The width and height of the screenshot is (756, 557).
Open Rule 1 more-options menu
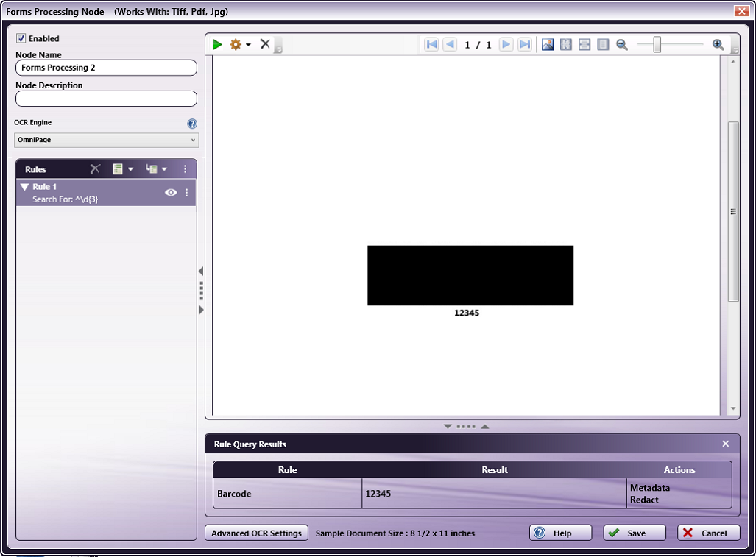pyautogui.click(x=186, y=192)
